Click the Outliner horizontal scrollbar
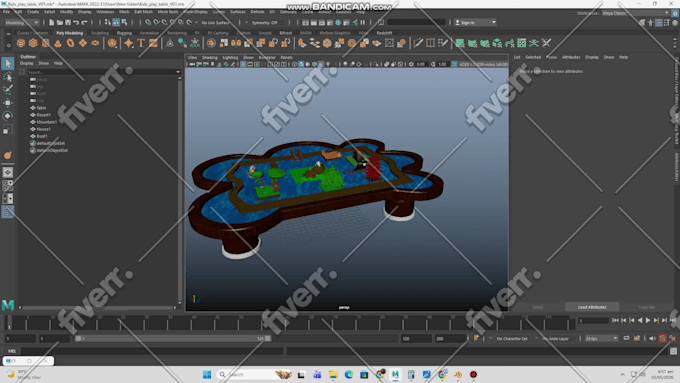The height and width of the screenshot is (383, 680). click(x=97, y=308)
